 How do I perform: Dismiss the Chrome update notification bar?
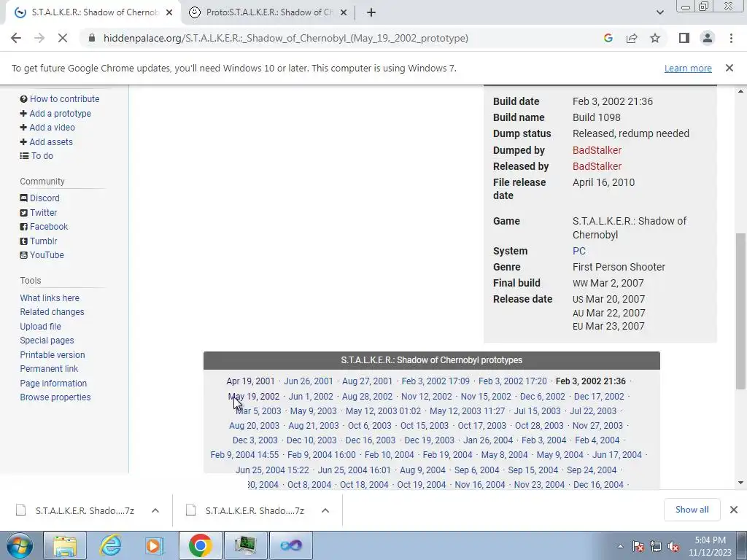coord(729,68)
